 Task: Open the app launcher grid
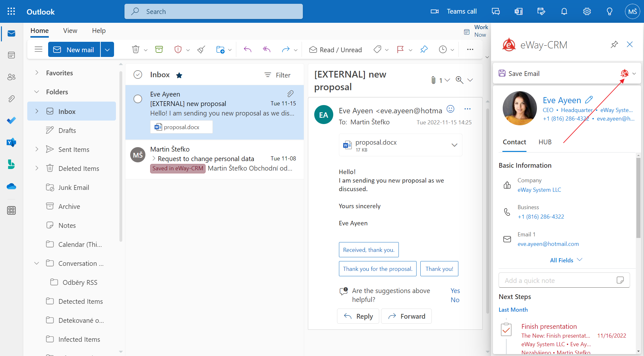coord(11,11)
